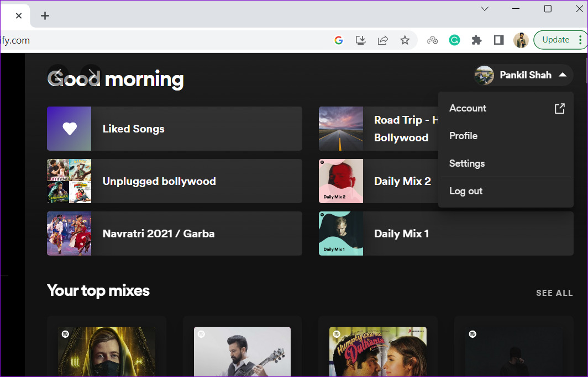588x377 pixels.
Task: Open the Unplugged bollywood playlist
Action: (175, 181)
